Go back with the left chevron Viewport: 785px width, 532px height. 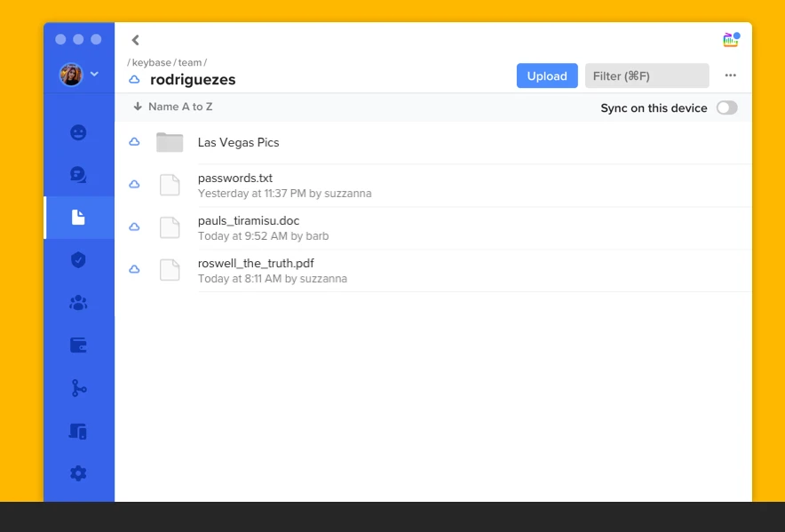[135, 40]
